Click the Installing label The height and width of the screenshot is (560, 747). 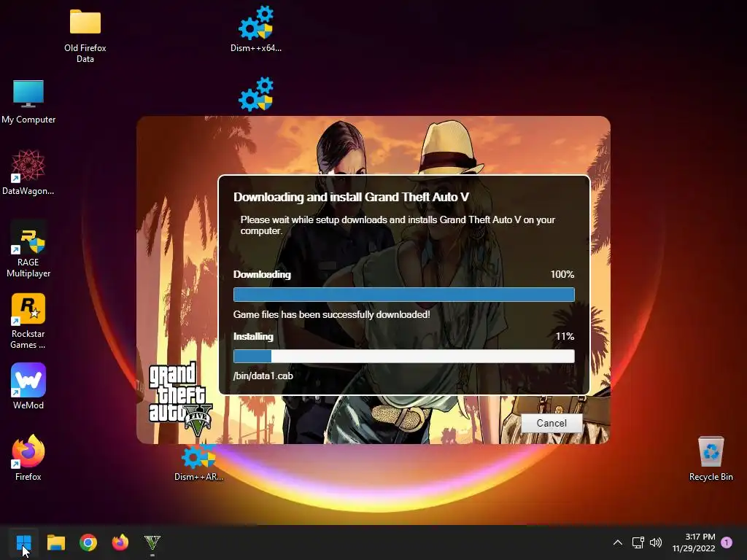click(x=253, y=336)
